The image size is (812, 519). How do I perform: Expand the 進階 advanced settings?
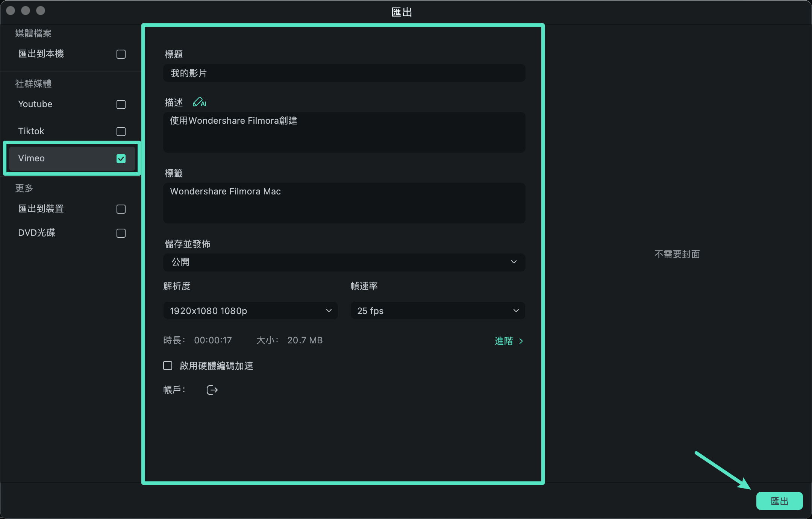(x=509, y=341)
